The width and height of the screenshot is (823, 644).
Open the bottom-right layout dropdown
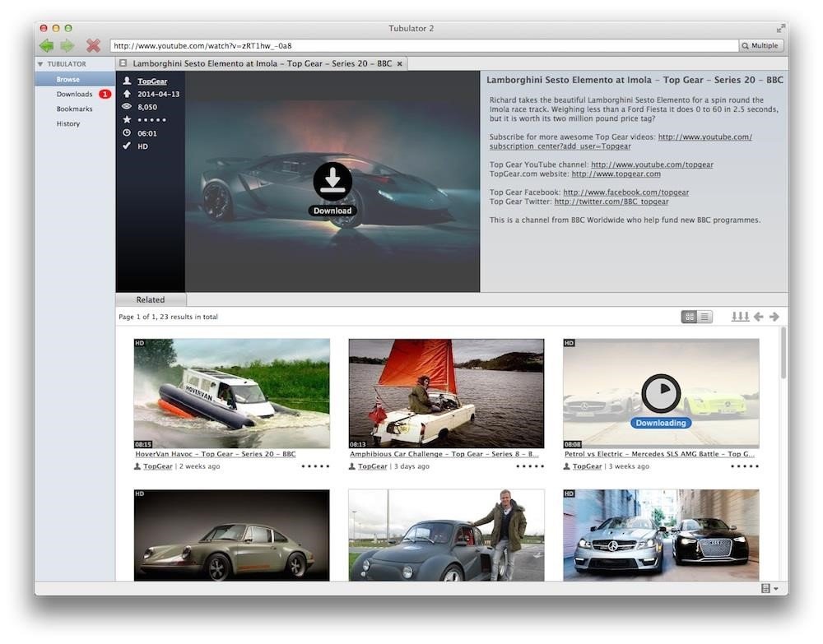pos(770,588)
